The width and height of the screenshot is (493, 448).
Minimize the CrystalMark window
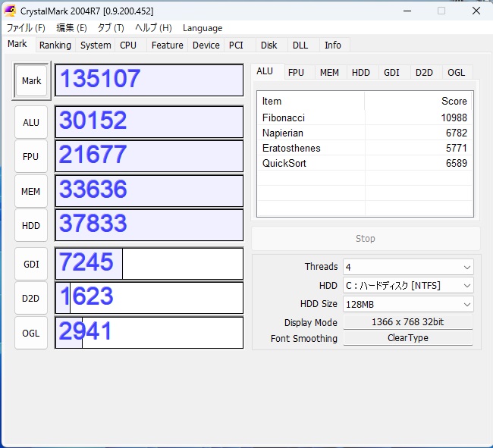point(407,11)
